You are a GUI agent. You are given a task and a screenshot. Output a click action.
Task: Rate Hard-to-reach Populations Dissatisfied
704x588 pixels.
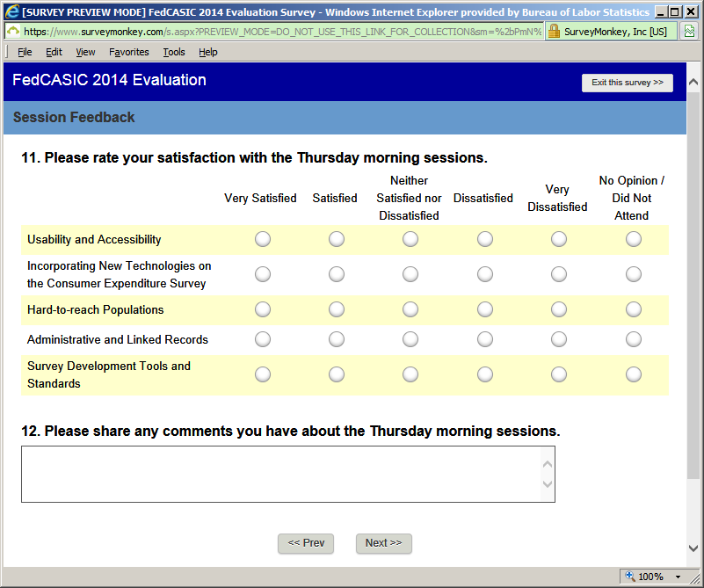[x=485, y=309]
